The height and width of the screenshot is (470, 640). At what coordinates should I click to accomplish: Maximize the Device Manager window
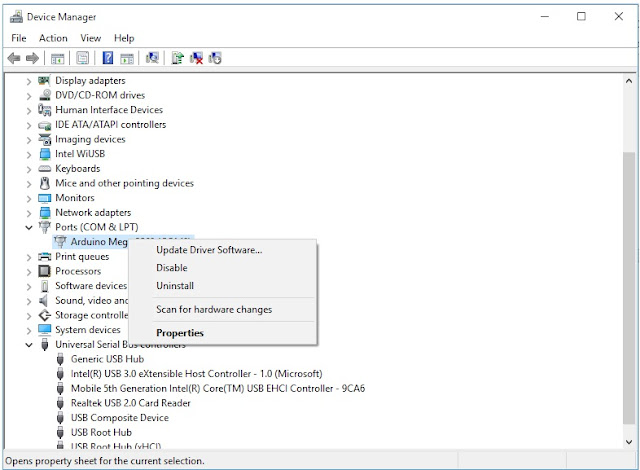click(581, 16)
